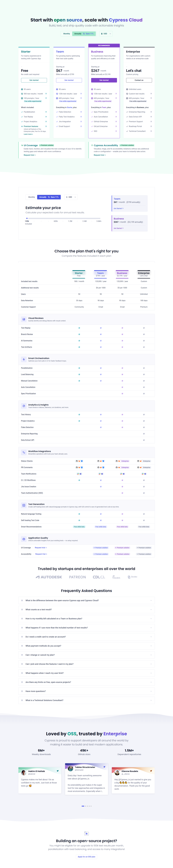The height and width of the screenshot is (868, 173).
Task: Select Annually Save 11% in the top toggle
Action: pos(84,34)
